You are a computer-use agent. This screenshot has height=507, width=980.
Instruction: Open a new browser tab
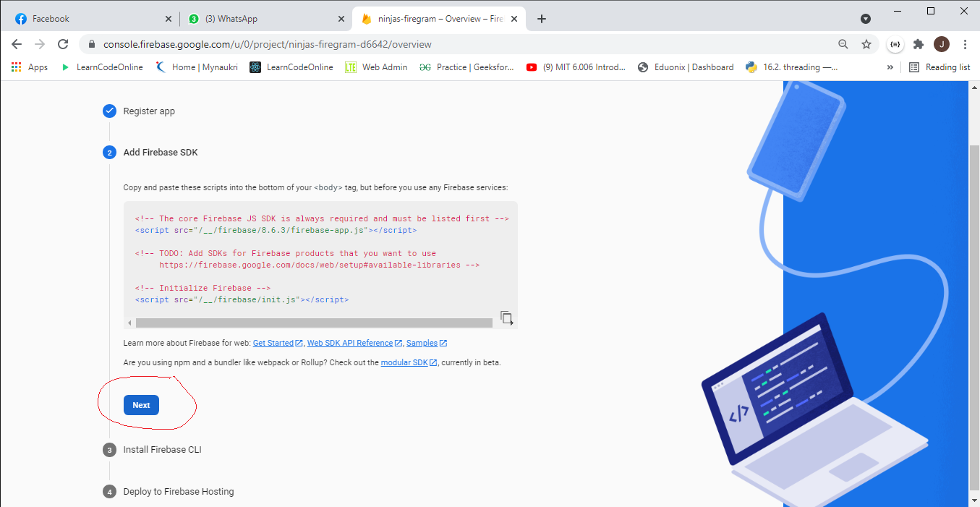pyautogui.click(x=542, y=19)
